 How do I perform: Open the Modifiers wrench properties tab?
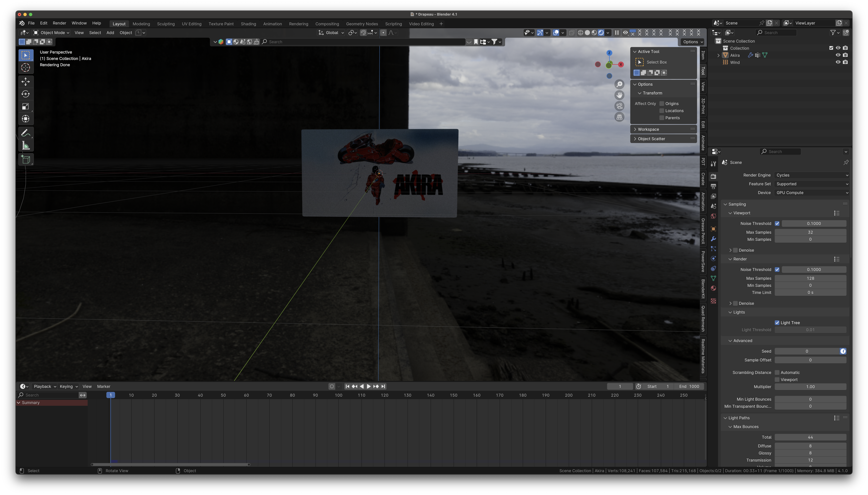(713, 239)
